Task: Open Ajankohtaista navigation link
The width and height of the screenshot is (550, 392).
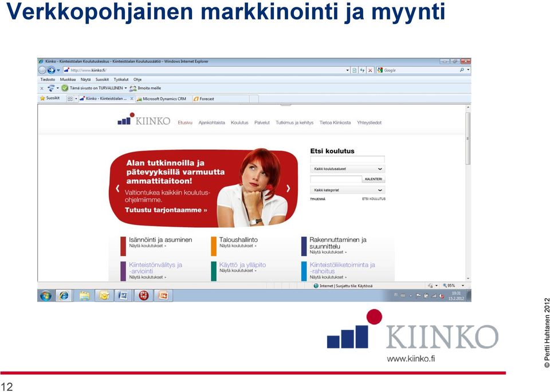Action: point(211,122)
